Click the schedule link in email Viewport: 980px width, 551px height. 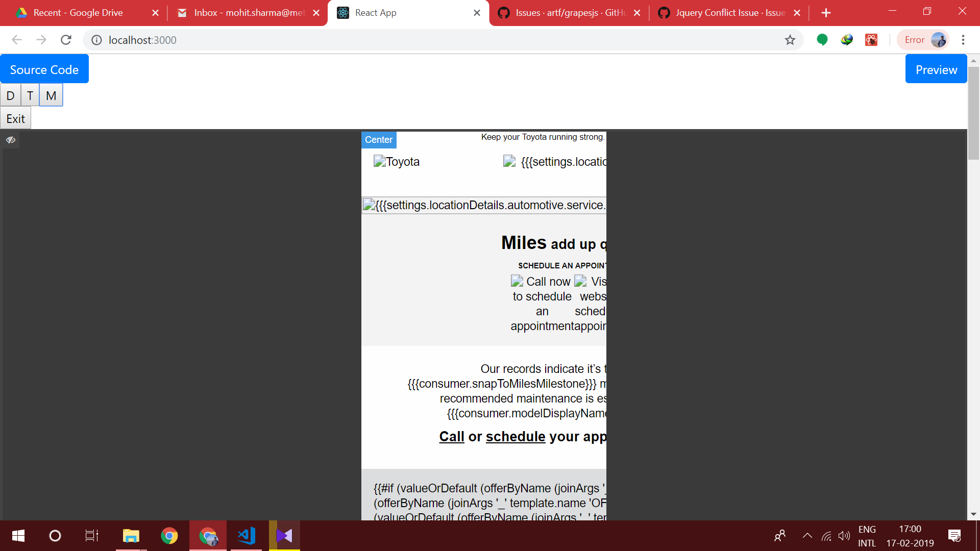[x=516, y=437]
